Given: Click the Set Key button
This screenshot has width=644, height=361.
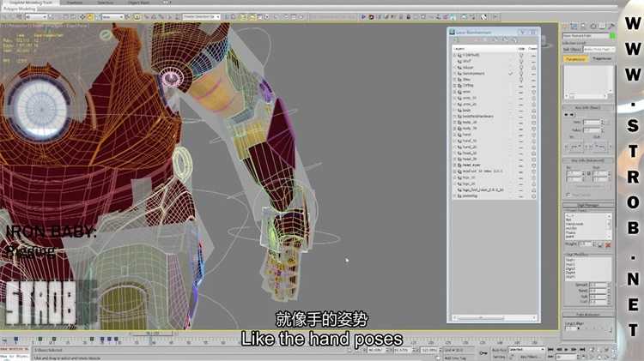Looking at the screenshot, I should pyautogui.click(x=499, y=357).
